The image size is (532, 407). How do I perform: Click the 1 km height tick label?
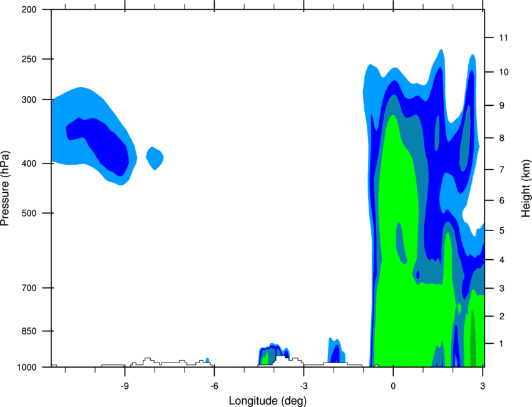(501, 344)
